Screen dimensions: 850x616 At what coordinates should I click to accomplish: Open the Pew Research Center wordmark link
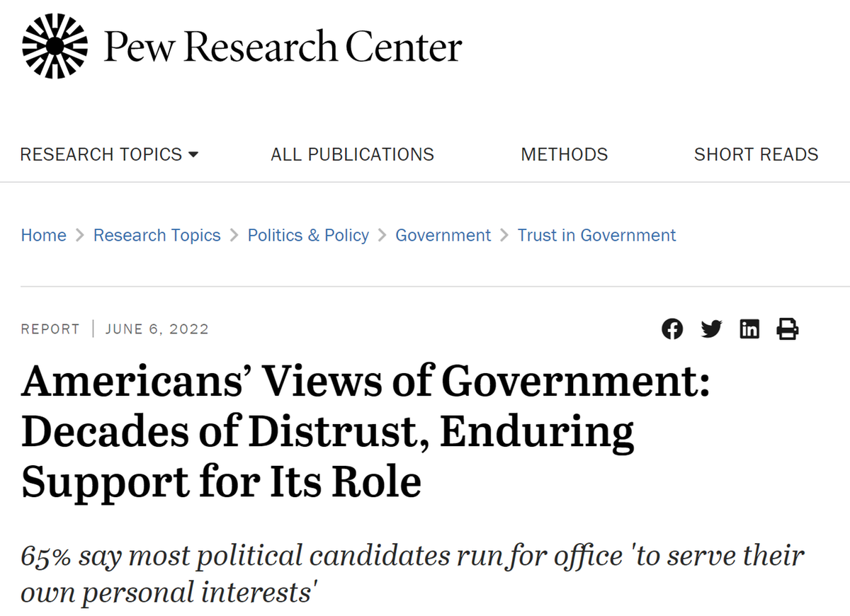(x=283, y=47)
